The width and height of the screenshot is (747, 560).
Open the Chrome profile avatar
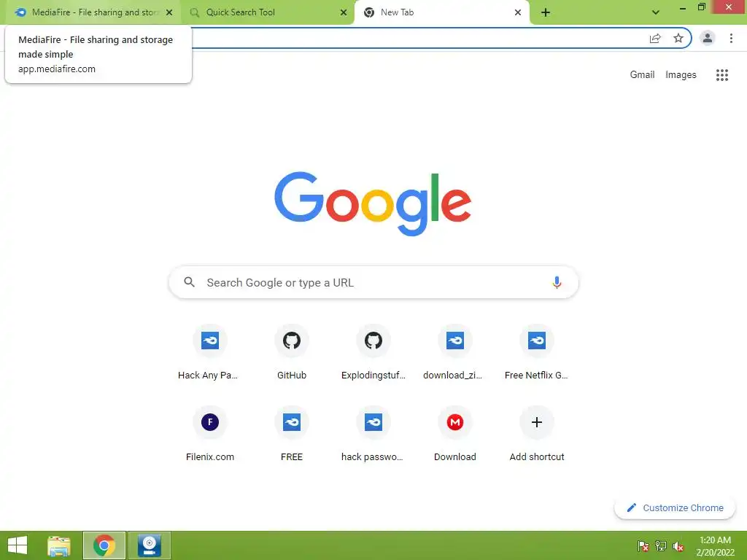click(x=707, y=38)
